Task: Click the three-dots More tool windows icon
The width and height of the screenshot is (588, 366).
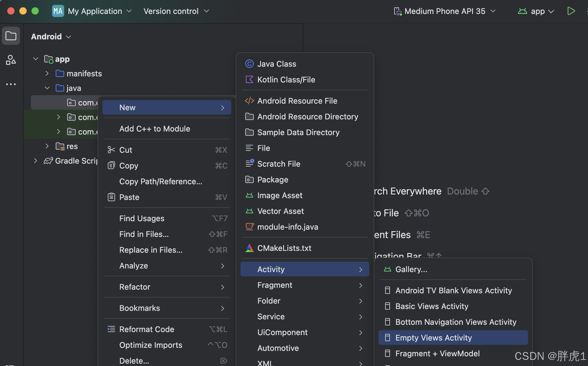Action: coord(11,84)
